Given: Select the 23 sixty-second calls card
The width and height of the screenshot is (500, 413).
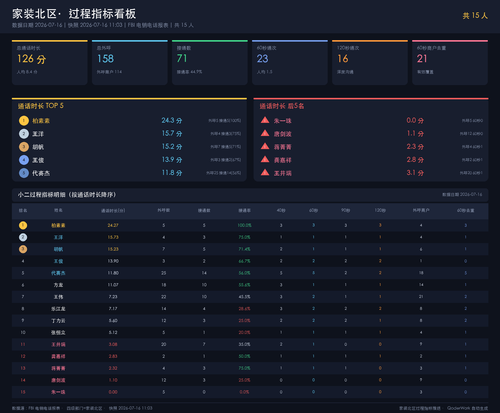Looking at the screenshot, I should (x=290, y=62).
